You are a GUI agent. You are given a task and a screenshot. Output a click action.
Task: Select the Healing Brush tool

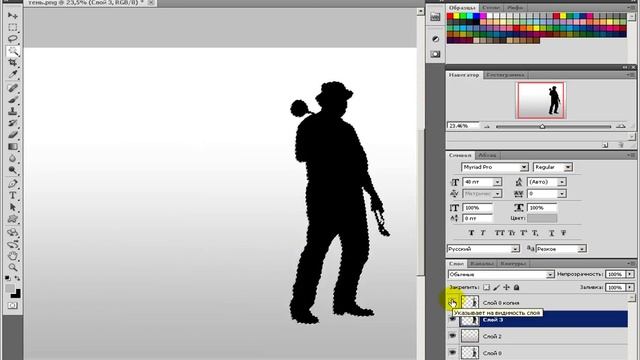point(13,88)
